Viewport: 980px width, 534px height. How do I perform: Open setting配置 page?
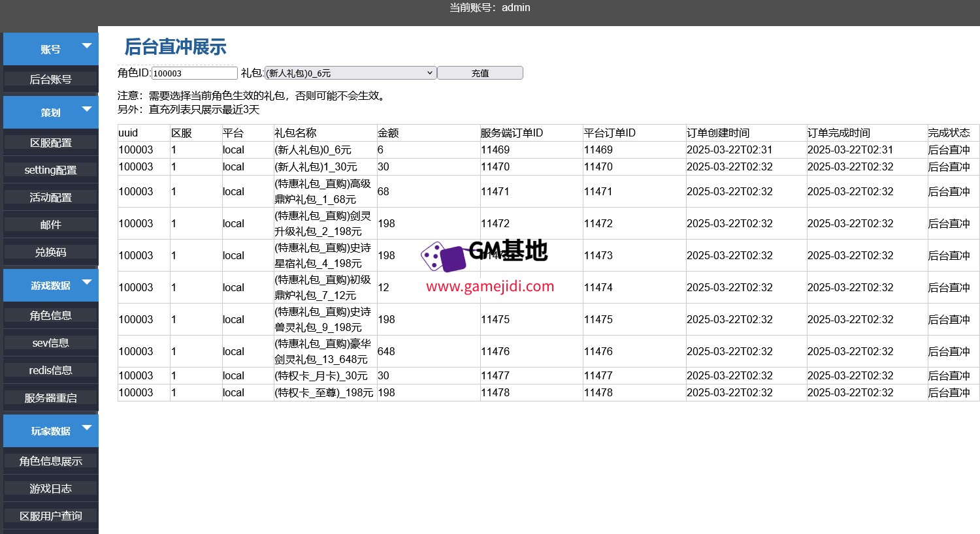(x=50, y=170)
